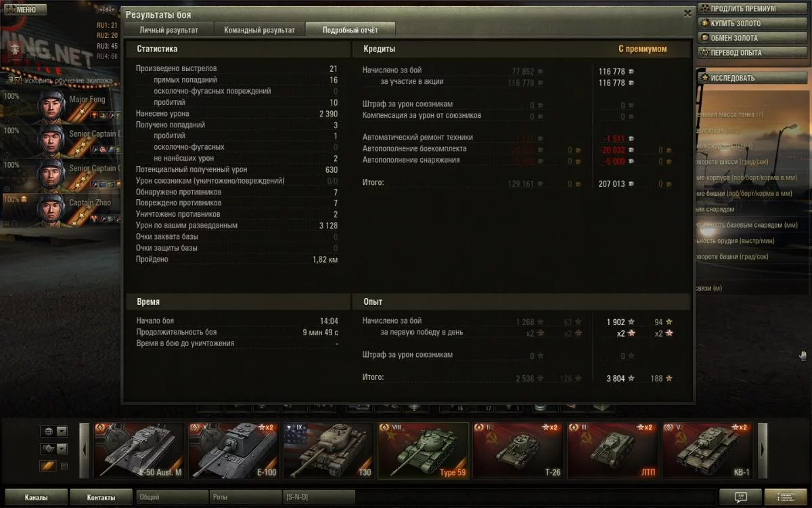Click the Исследовать button
Image resolution: width=812 pixels, height=508 pixels.
[x=752, y=78]
